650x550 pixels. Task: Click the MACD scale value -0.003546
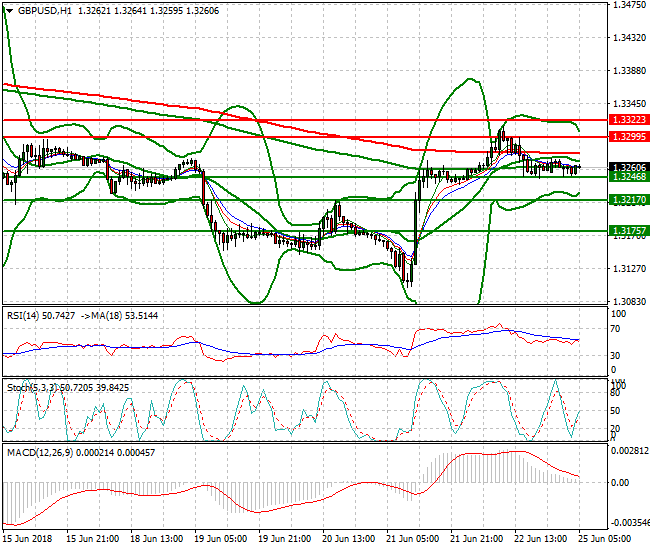[630, 523]
